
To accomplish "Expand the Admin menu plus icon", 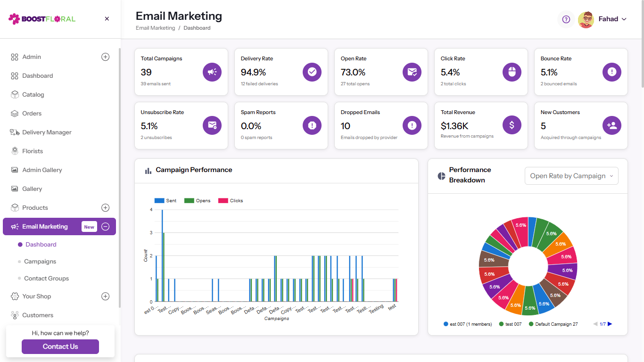I will (106, 57).
